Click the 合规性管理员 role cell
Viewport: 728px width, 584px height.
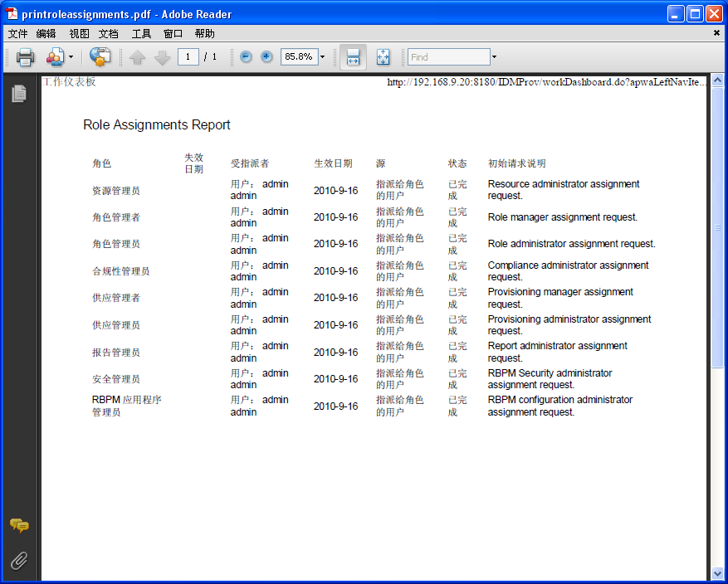click(120, 271)
